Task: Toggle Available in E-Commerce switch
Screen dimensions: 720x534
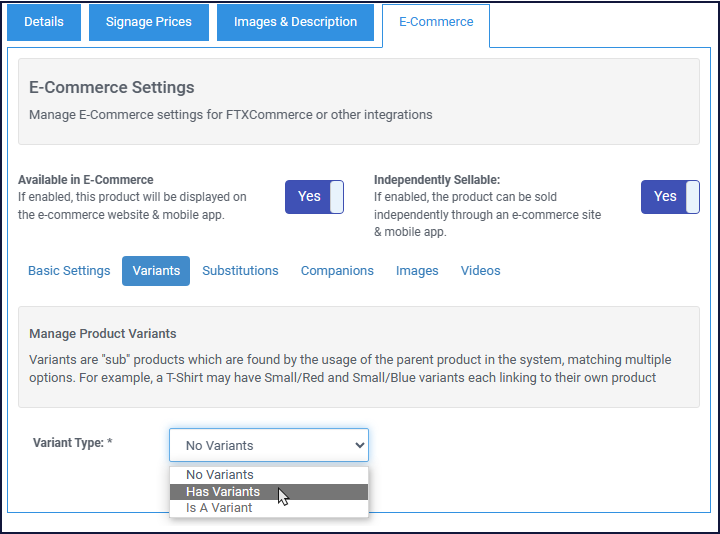Action: point(314,197)
